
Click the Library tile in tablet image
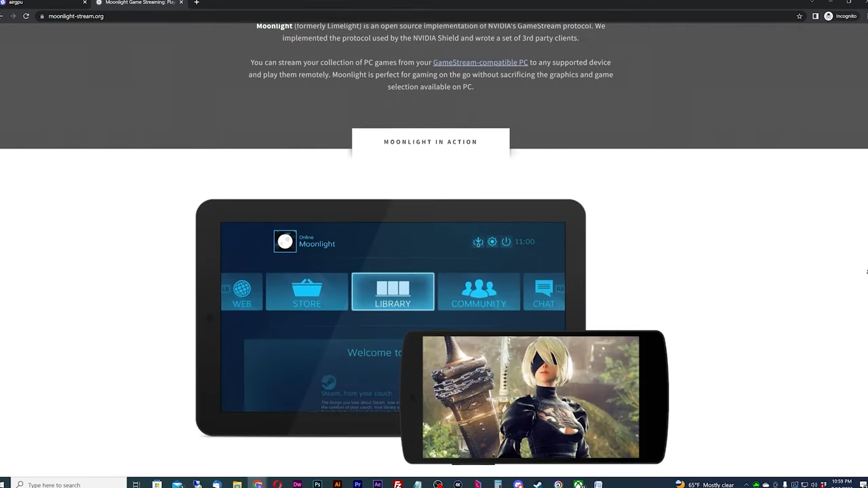tap(393, 291)
